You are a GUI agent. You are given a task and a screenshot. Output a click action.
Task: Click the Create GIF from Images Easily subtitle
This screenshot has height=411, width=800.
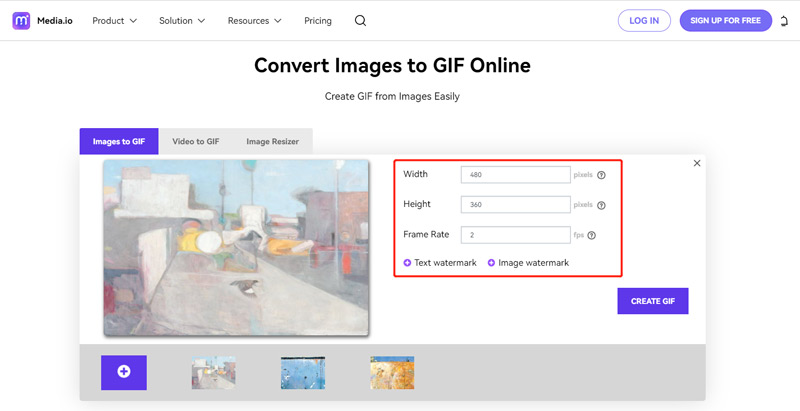392,96
